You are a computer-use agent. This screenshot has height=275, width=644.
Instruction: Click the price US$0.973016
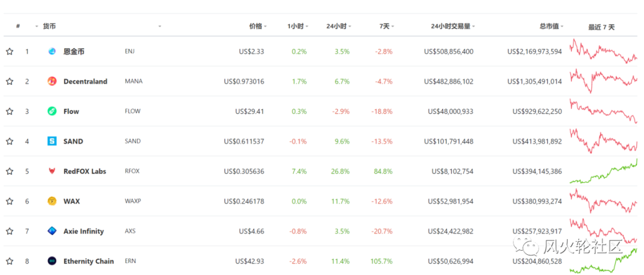pos(244,81)
